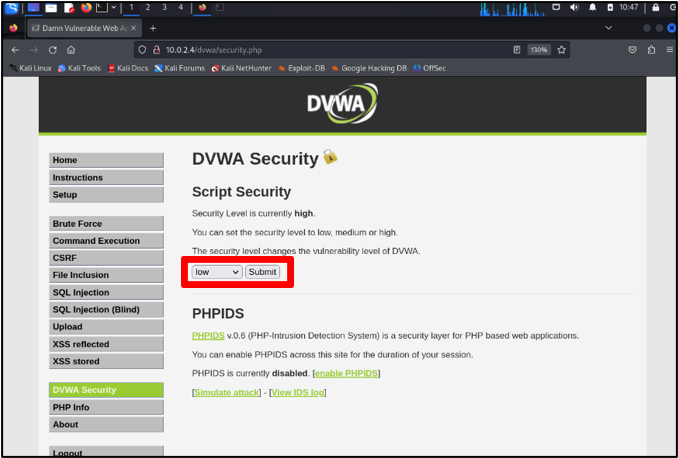Image resolution: width=678 pixels, height=458 pixels.
Task: Open the Kali applications menu icon
Action: (11, 7)
